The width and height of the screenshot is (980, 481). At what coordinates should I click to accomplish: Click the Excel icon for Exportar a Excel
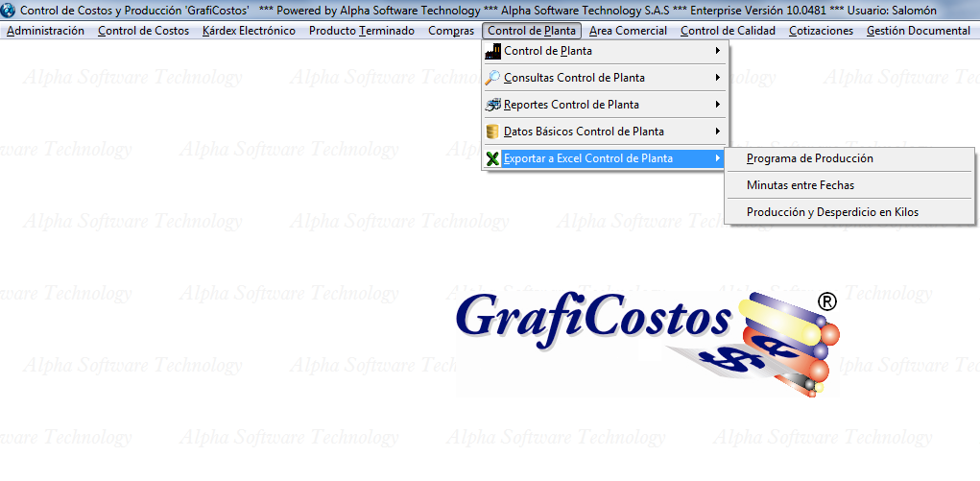(x=493, y=158)
